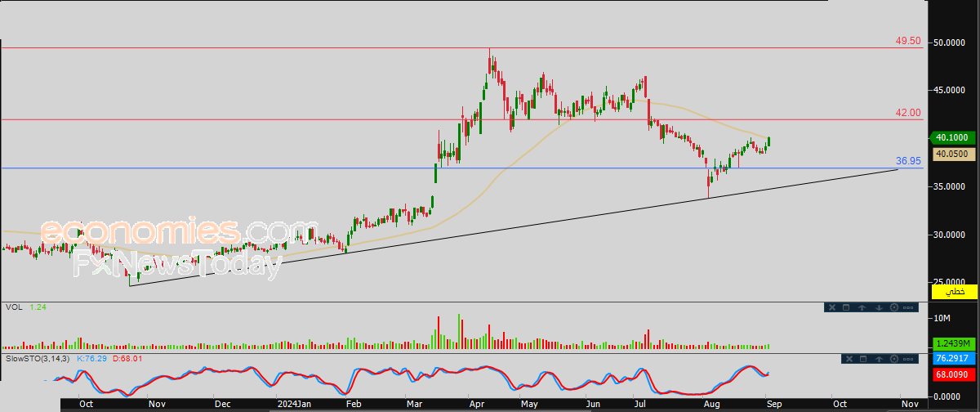Select the 49.50 resistance line label
Image resolution: width=980 pixels, height=412 pixels.
point(908,40)
